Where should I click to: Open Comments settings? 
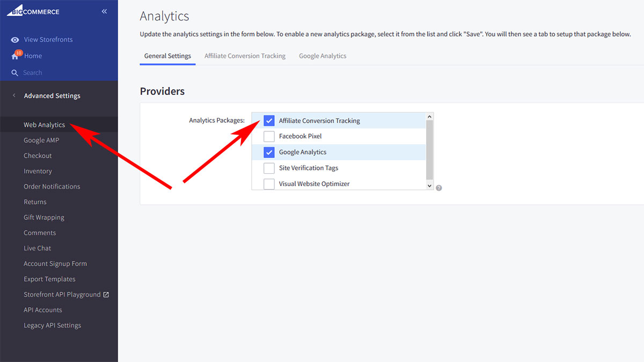click(x=40, y=233)
